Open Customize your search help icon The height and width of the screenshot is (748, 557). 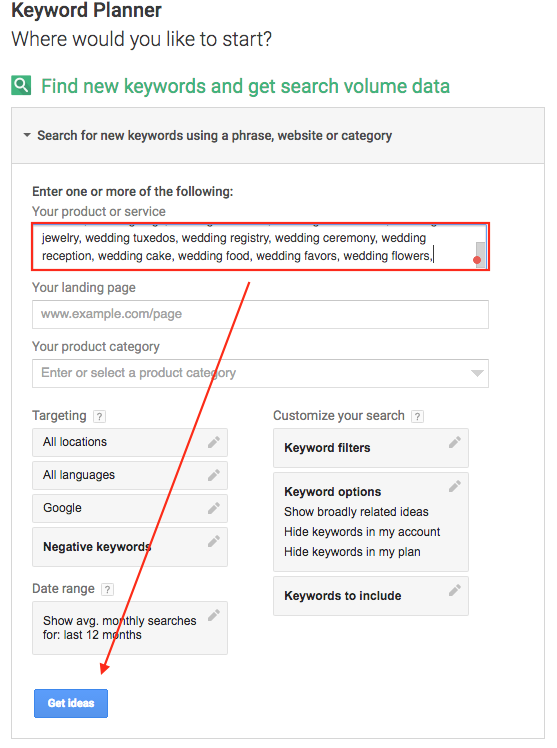point(417,416)
